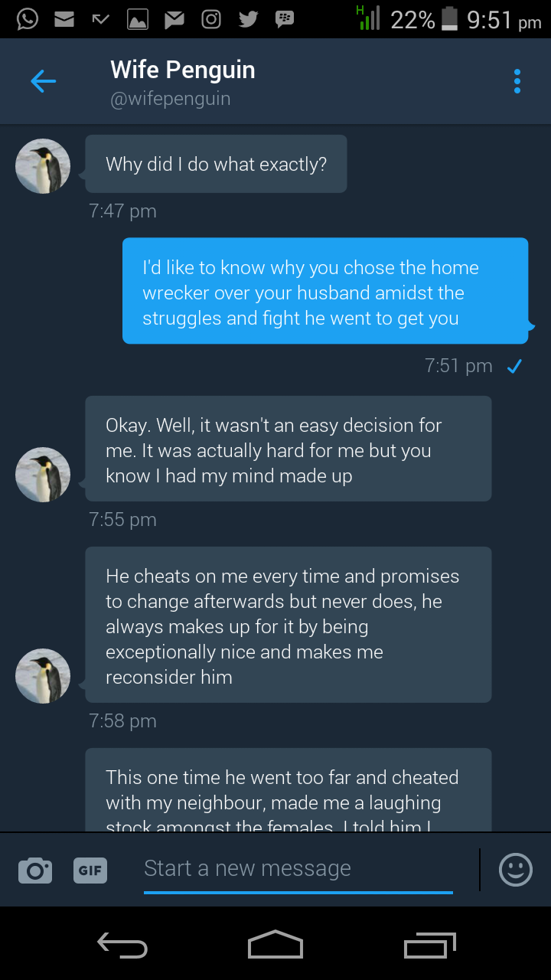Tap penguin avatar beside 'Okay. Well' message
Image resolution: width=551 pixels, height=980 pixels.
tap(43, 475)
